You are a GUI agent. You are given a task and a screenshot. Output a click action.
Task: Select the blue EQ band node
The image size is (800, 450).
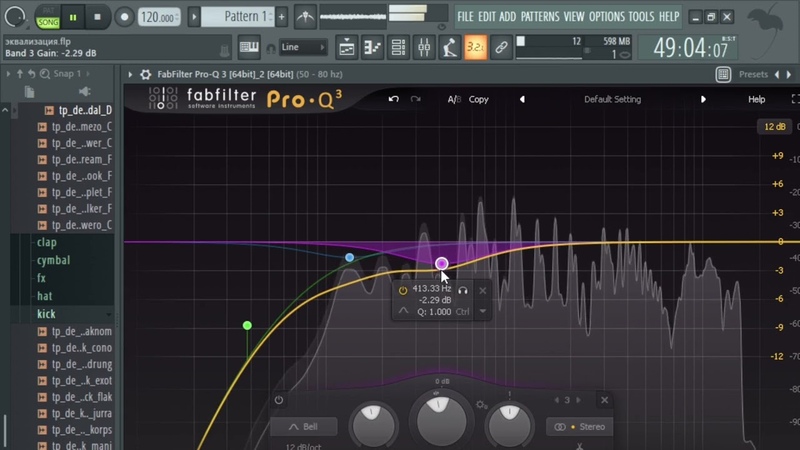click(349, 258)
